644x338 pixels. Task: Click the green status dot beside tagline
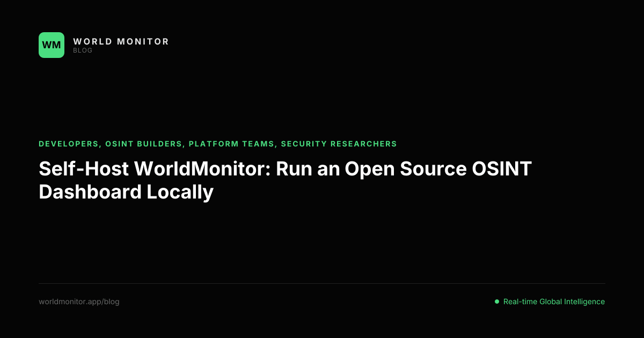[497, 302]
